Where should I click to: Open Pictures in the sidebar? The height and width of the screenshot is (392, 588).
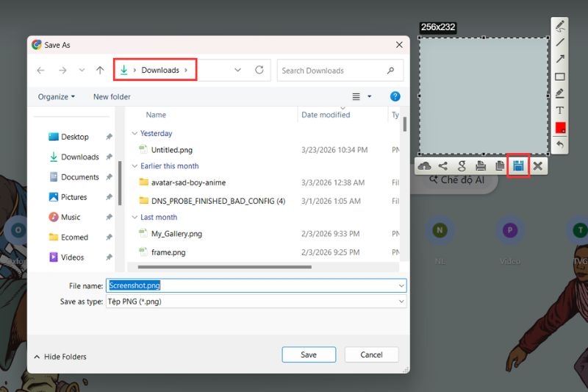click(x=74, y=197)
